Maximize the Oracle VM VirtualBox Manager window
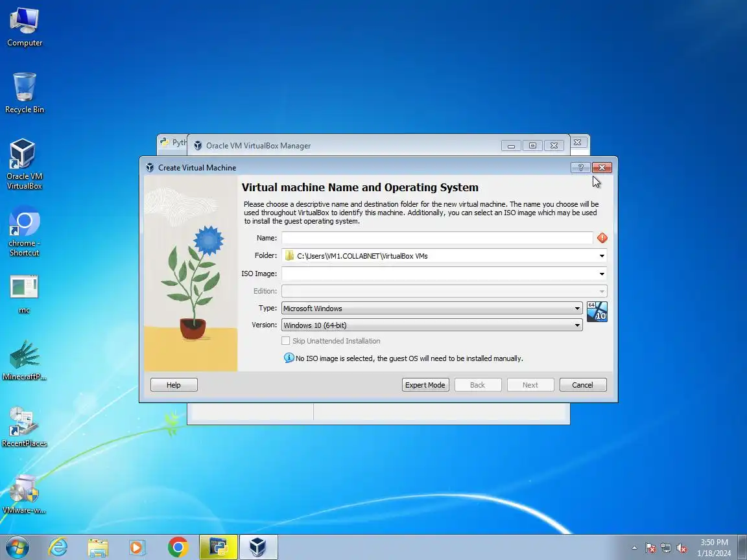 click(532, 146)
